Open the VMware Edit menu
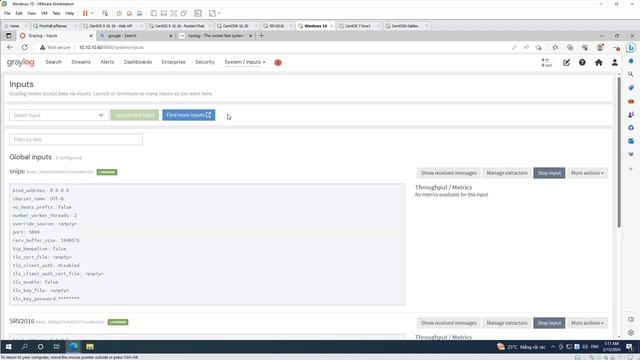Viewport: 640px width, 360px height. point(19,13)
